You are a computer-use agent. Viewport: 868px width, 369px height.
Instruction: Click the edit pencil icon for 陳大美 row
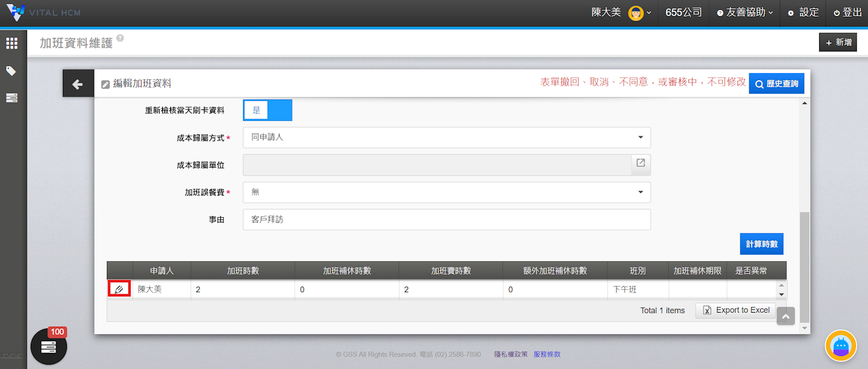(119, 289)
